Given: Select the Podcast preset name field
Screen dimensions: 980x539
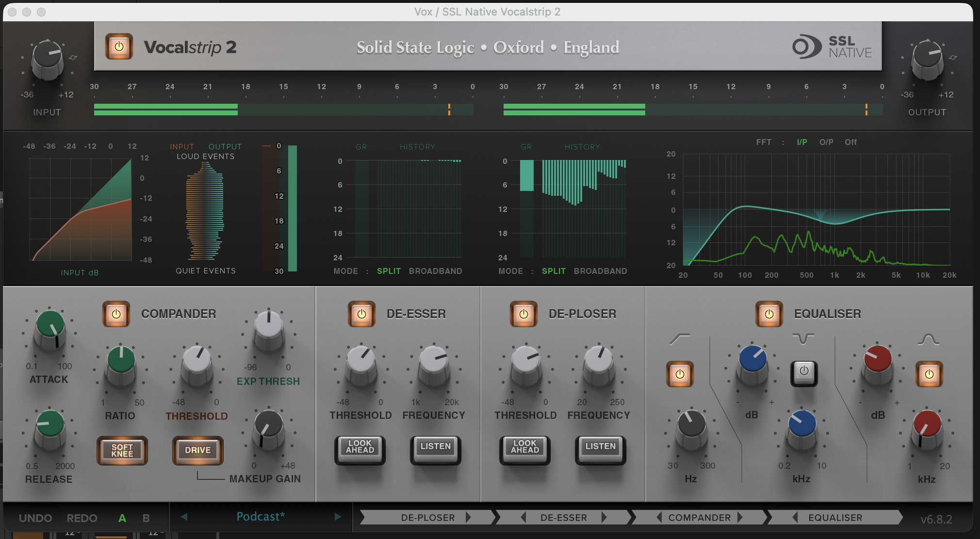Looking at the screenshot, I should point(261,517).
